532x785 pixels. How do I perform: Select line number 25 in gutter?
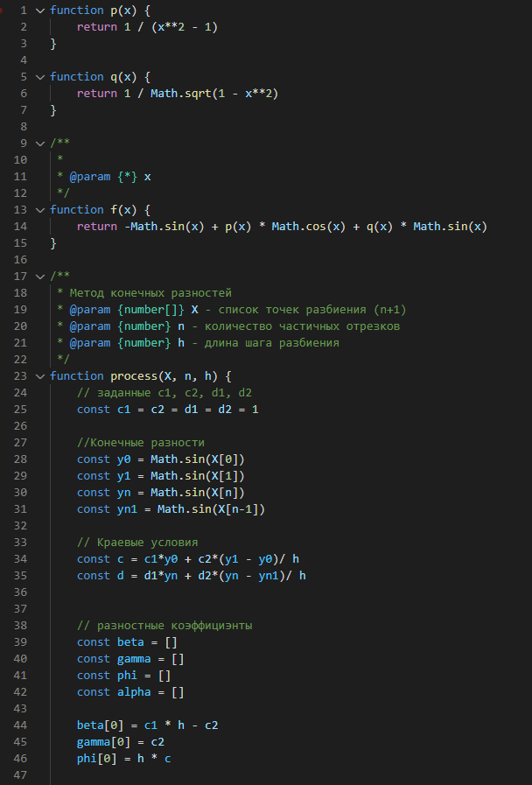pos(20,410)
